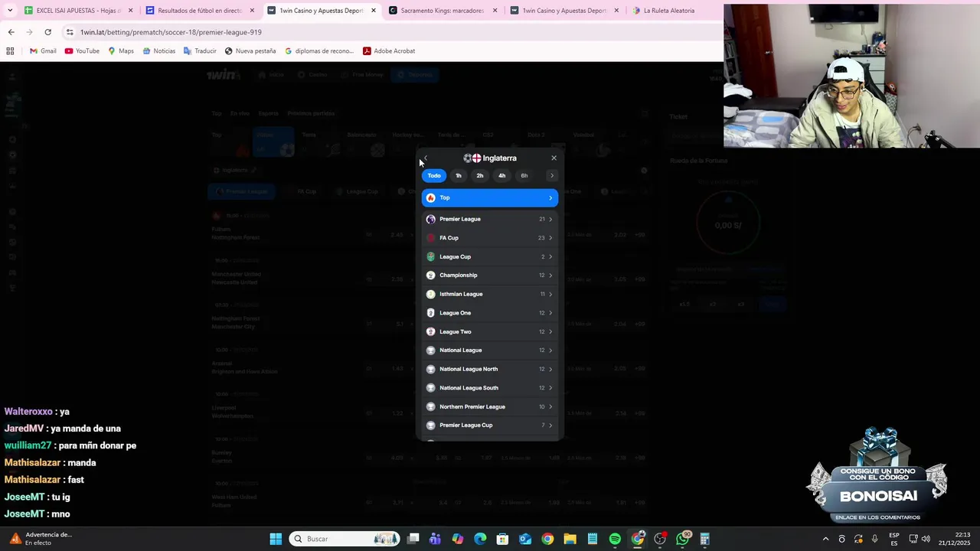Screen dimensions: 980x551
Task: Select the 4h time filter
Action: click(x=502, y=176)
